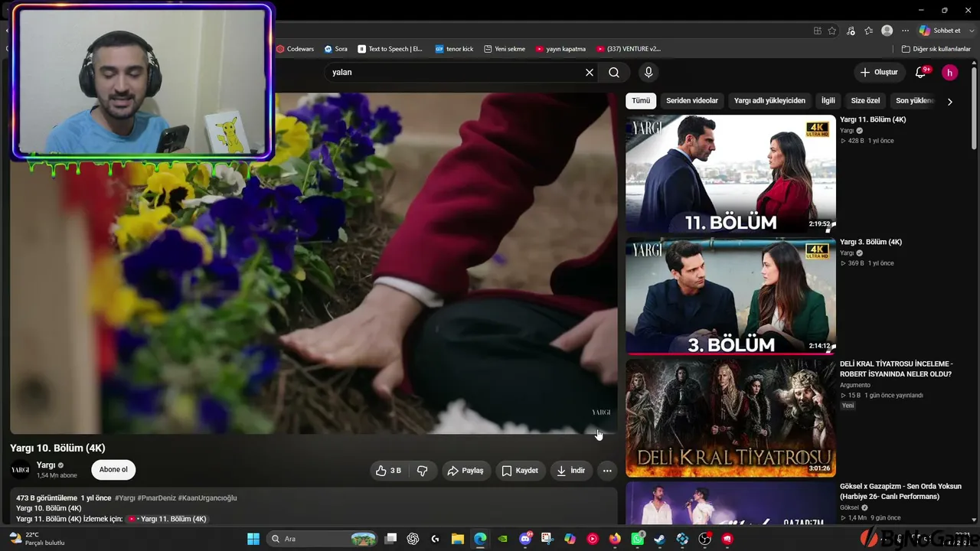Screen dimensions: 980x551
Task: Open ChatGPT from the taskbar
Action: pos(413,539)
